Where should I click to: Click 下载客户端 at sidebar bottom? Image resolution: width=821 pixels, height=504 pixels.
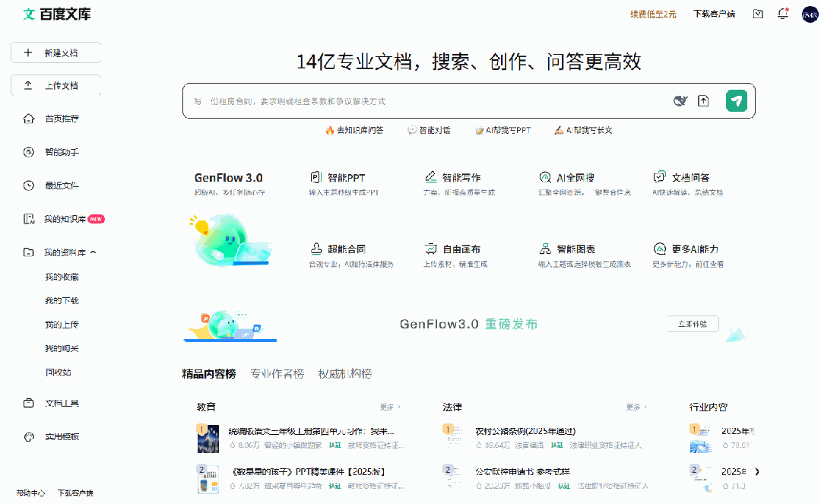(x=75, y=493)
